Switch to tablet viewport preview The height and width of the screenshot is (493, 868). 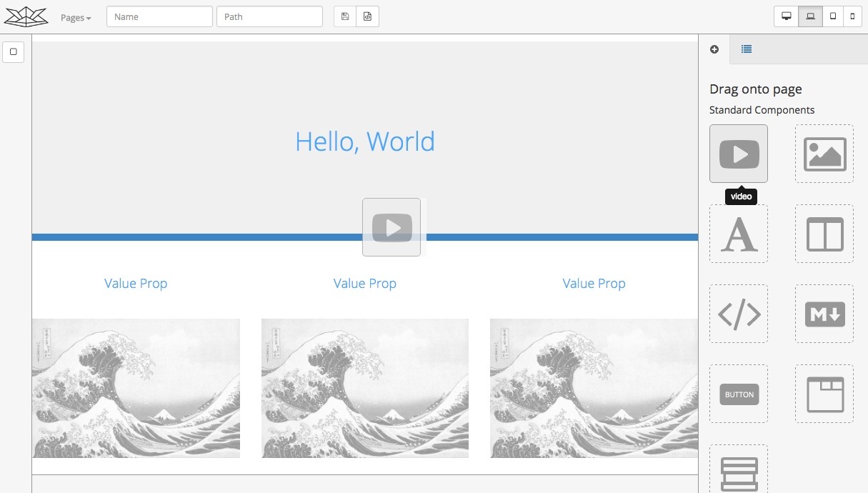pos(832,16)
